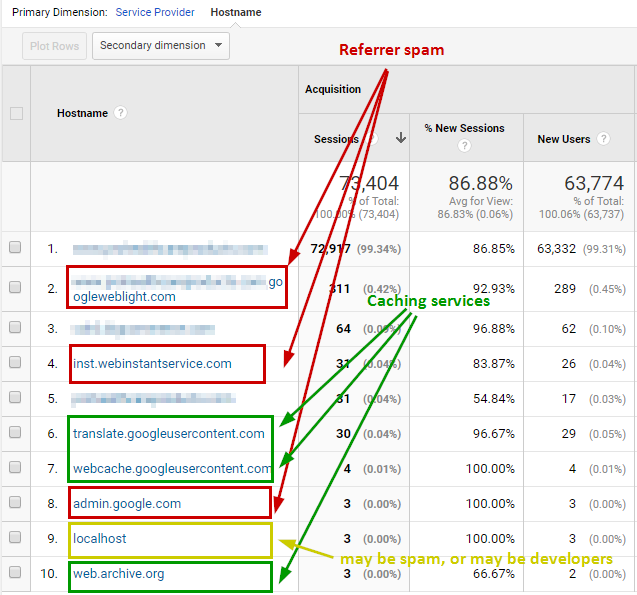Check the checkbox for row 1
The width and height of the screenshot is (637, 595).
coord(15,247)
